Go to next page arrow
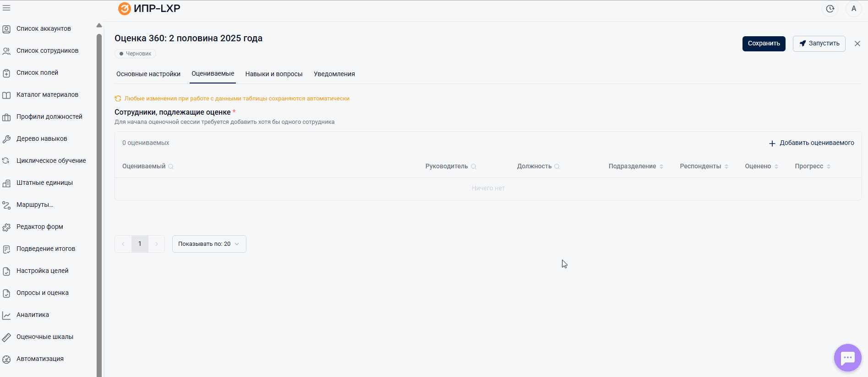The height and width of the screenshot is (377, 868). [x=157, y=244]
